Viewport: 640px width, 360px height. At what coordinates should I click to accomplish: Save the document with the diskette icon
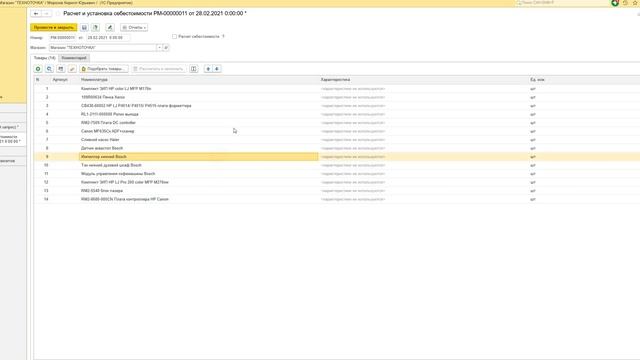(84, 27)
